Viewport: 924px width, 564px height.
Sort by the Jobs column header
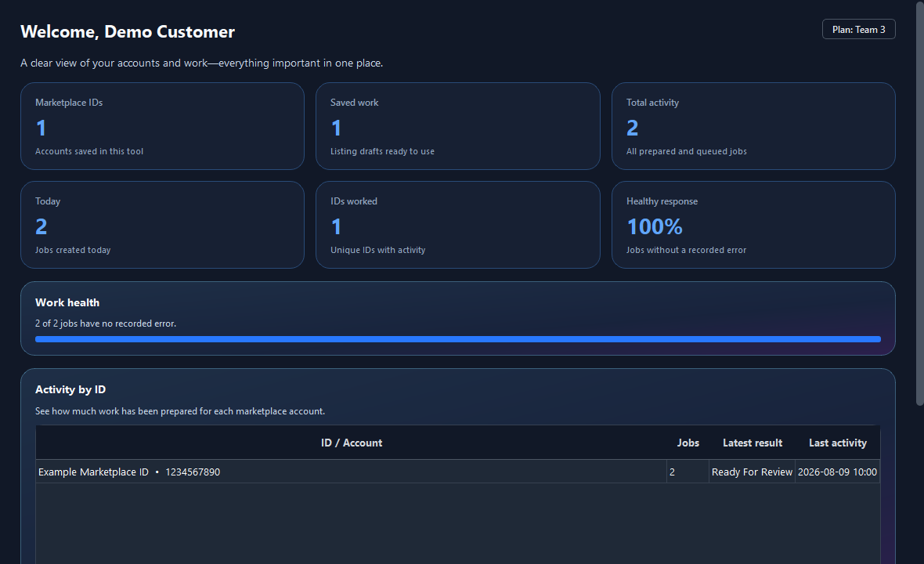click(688, 443)
